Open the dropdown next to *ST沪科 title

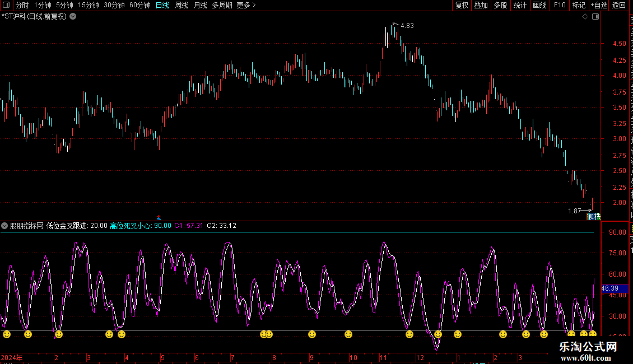coord(73,17)
